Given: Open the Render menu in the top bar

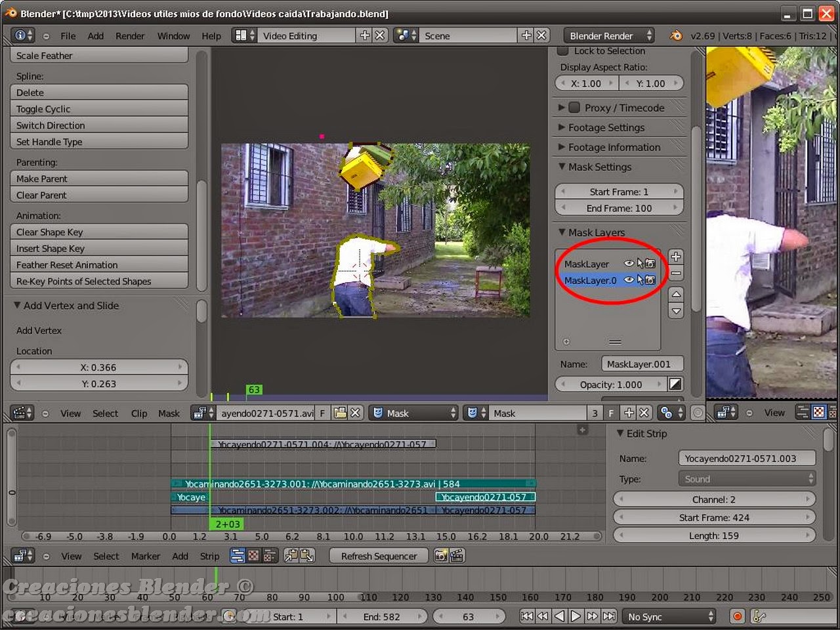Looking at the screenshot, I should [130, 35].
